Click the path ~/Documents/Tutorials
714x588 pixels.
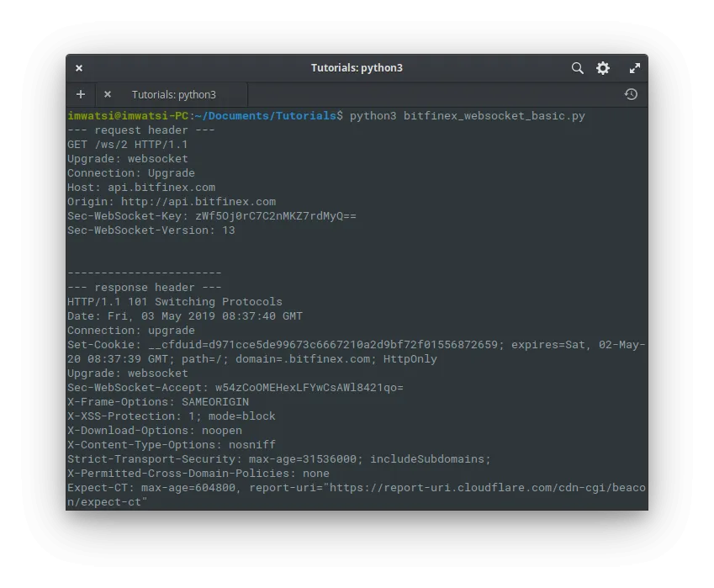click(x=266, y=116)
